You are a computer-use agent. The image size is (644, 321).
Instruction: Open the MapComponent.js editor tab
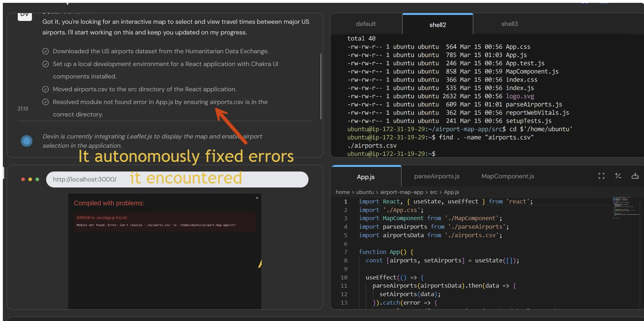pos(508,176)
